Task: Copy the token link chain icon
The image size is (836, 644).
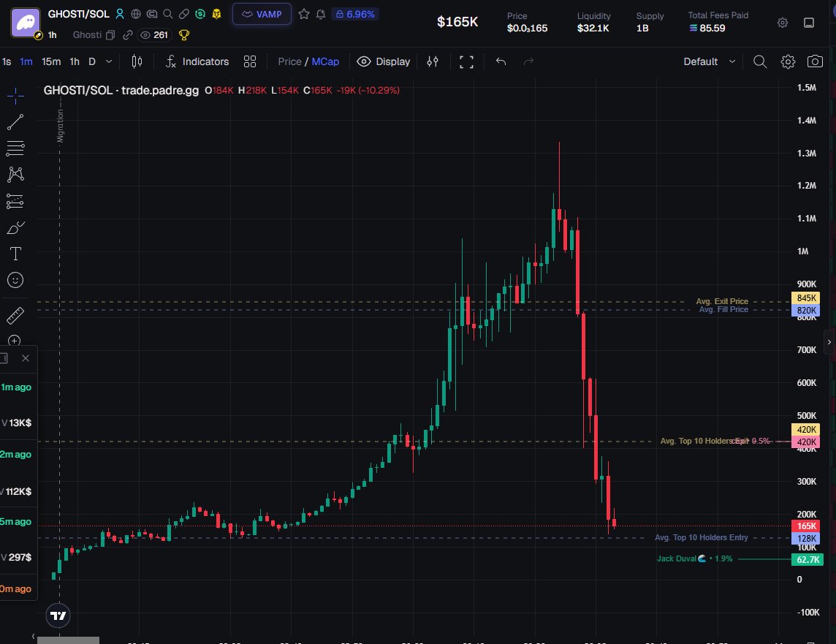Action: pyautogui.click(x=127, y=35)
